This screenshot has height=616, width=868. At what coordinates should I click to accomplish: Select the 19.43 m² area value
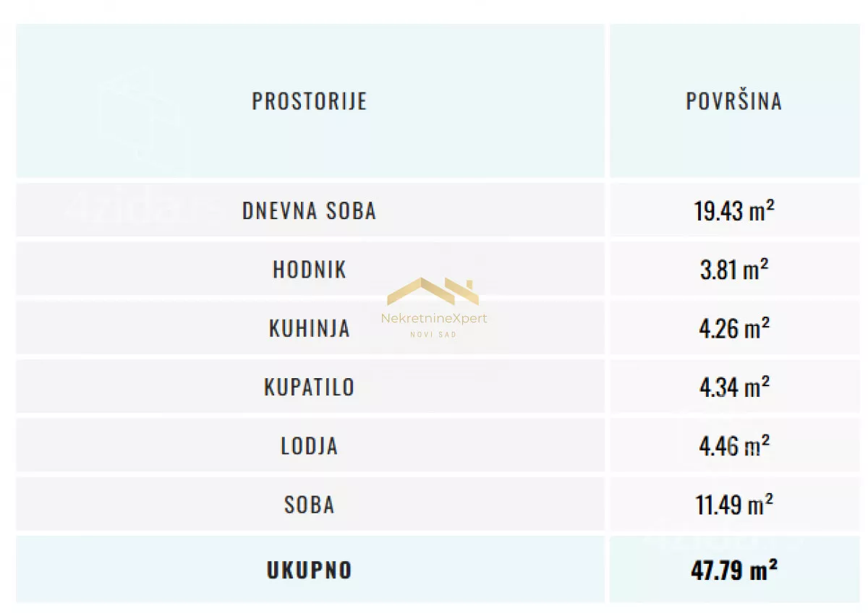click(734, 211)
